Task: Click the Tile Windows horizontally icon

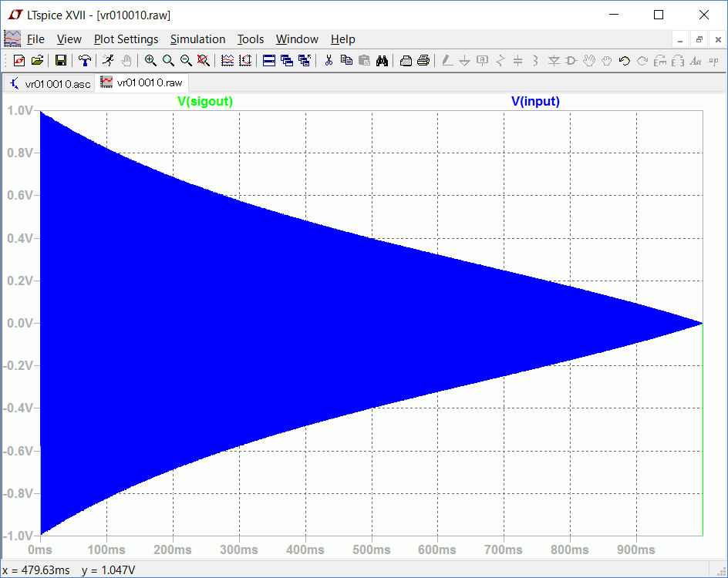Action: click(x=269, y=60)
